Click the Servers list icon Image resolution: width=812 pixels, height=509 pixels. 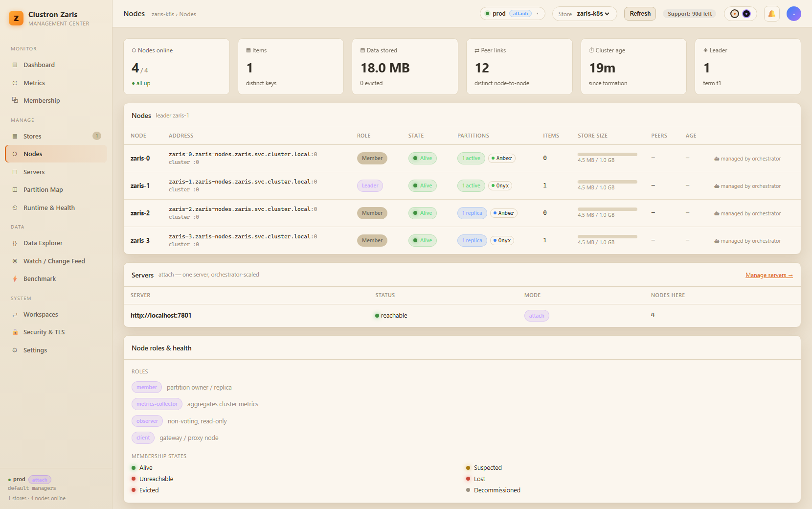pos(15,172)
